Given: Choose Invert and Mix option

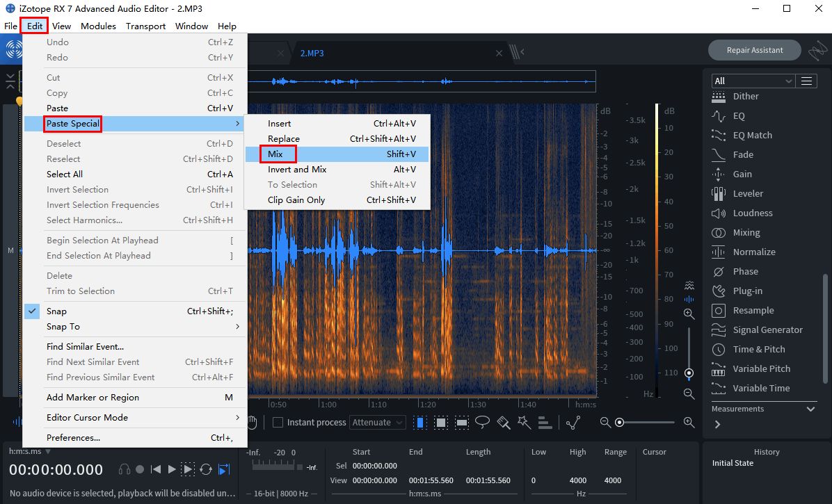Looking at the screenshot, I should (x=337, y=170).
